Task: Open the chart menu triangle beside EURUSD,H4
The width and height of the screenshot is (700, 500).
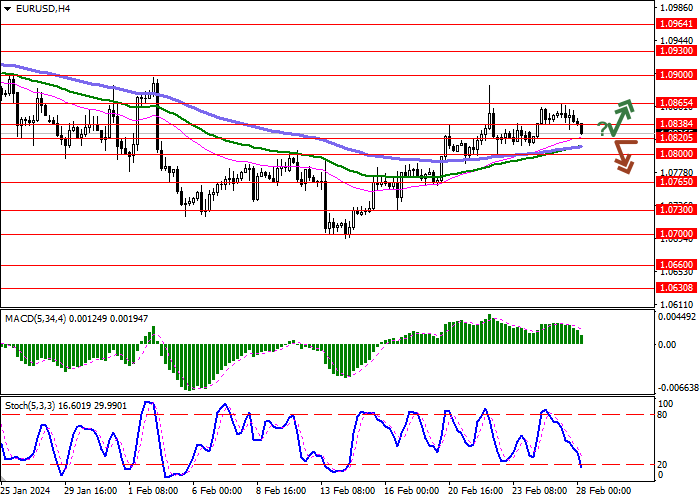Action: (8, 9)
